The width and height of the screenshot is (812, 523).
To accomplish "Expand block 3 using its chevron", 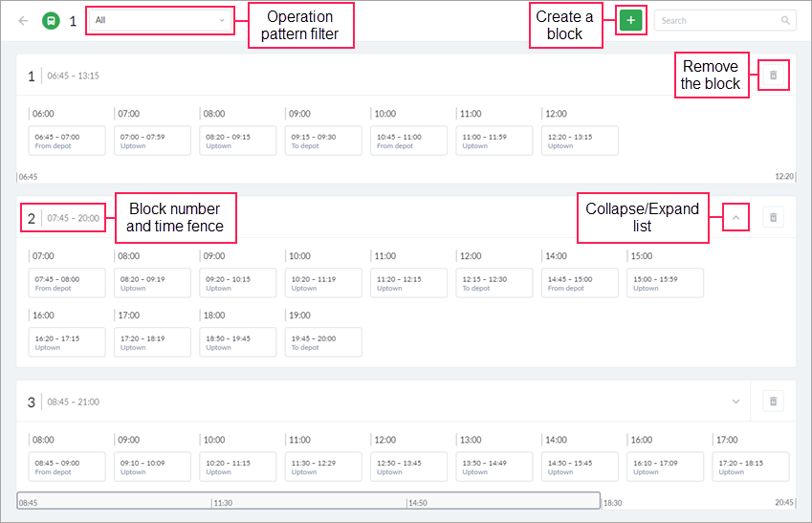I will click(735, 402).
